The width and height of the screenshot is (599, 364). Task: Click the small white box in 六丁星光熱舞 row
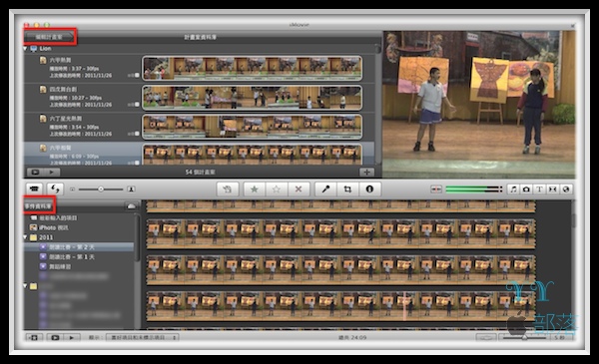[x=137, y=134]
